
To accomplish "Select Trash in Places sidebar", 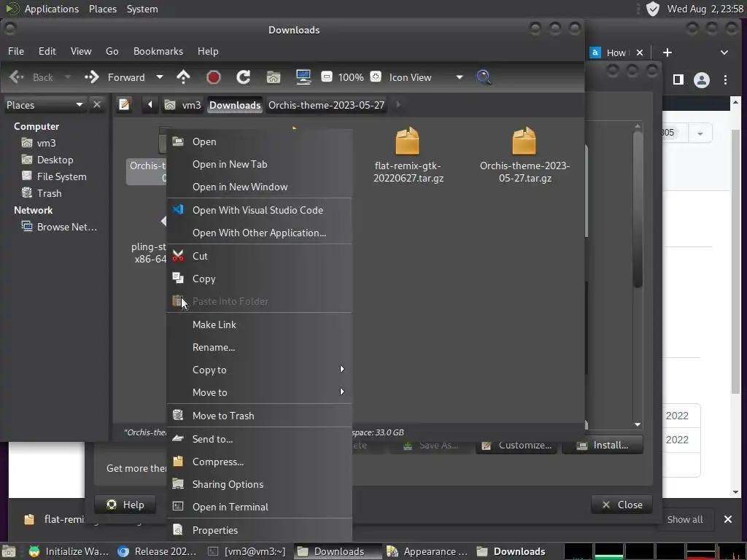I will coord(49,193).
